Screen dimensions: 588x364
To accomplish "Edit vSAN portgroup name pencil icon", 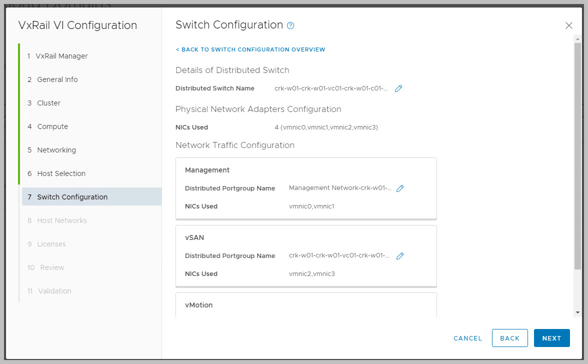I will point(400,256).
